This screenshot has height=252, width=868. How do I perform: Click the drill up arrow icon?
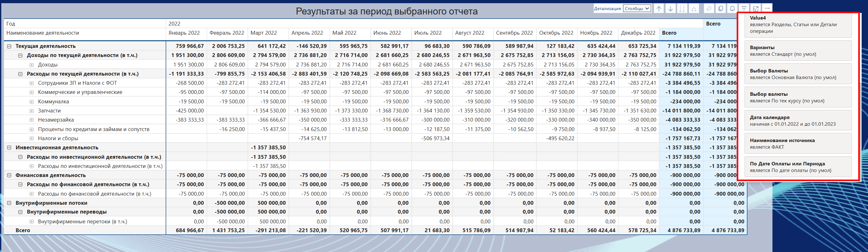(659, 9)
